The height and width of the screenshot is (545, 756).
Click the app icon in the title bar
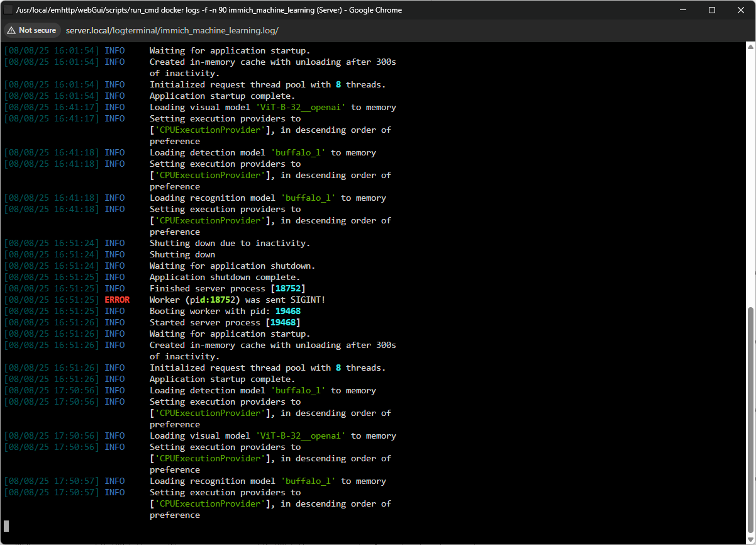8,10
